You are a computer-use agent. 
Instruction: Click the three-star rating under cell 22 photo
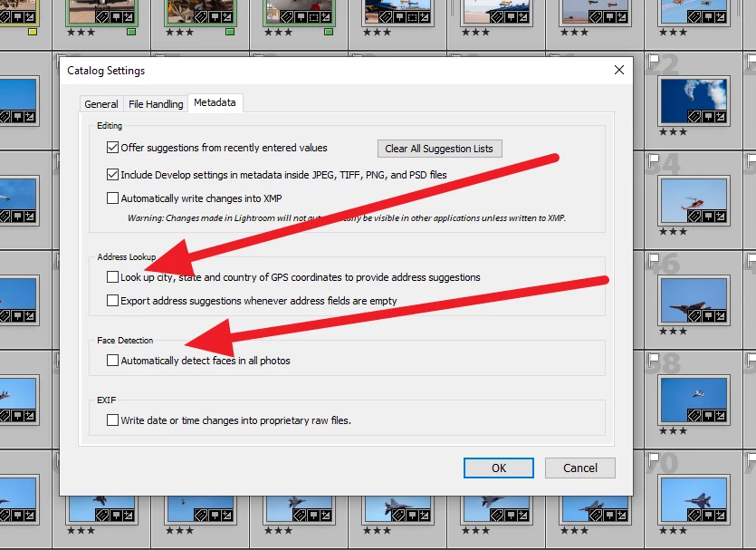coord(673,131)
